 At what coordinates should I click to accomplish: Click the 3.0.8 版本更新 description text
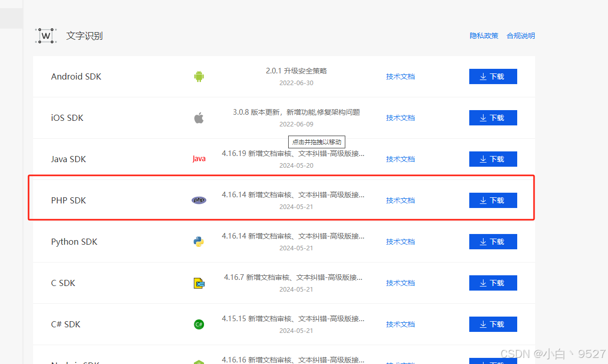[x=296, y=112]
